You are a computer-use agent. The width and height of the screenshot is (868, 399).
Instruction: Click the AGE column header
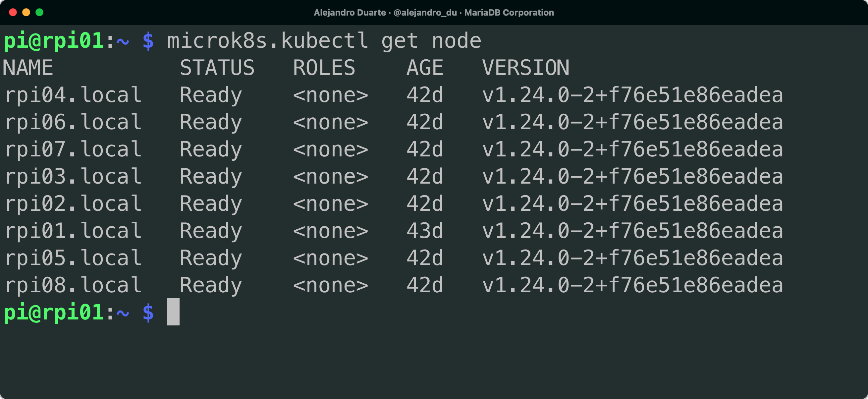[425, 68]
